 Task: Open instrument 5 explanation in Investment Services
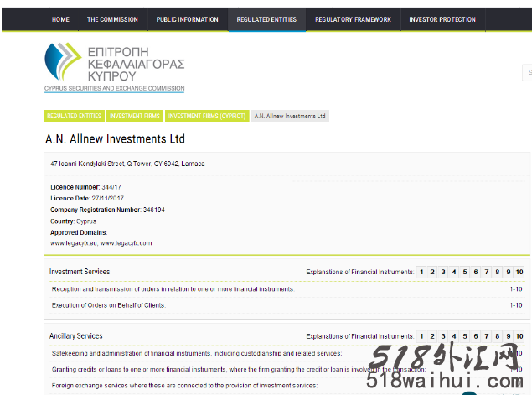[x=465, y=272]
